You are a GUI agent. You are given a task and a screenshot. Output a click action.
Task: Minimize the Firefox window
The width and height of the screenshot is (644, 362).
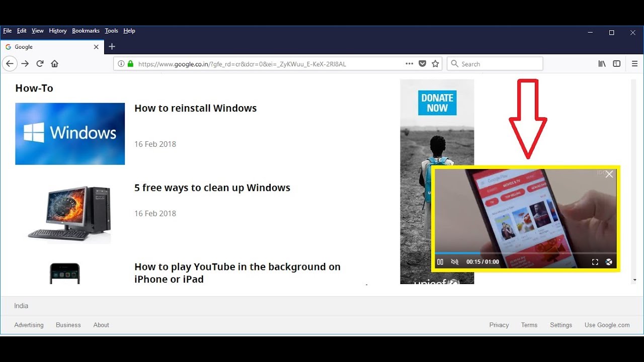(590, 32)
